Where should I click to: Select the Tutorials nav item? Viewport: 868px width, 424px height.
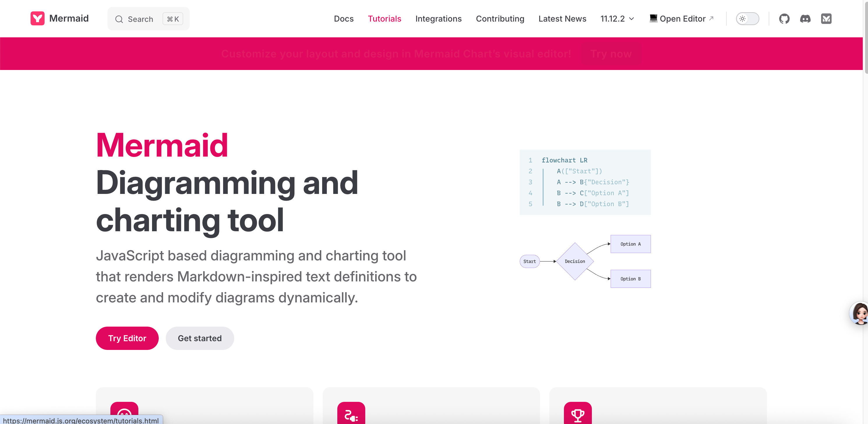point(384,19)
